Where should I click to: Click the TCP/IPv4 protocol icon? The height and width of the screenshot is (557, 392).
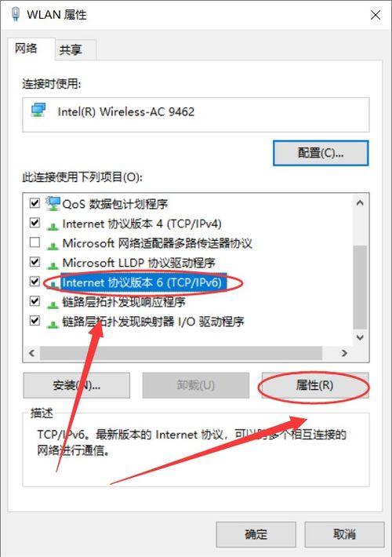click(53, 225)
